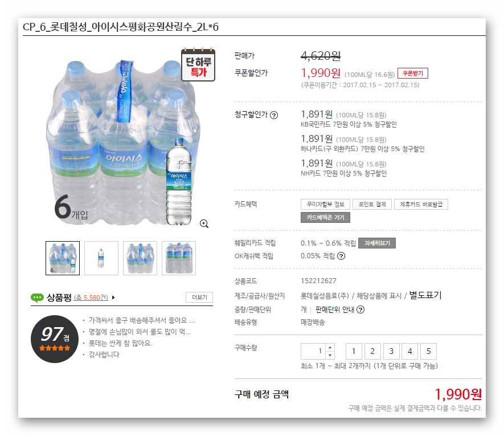Click help icon beside OK캐쉬백 적립

341,256
